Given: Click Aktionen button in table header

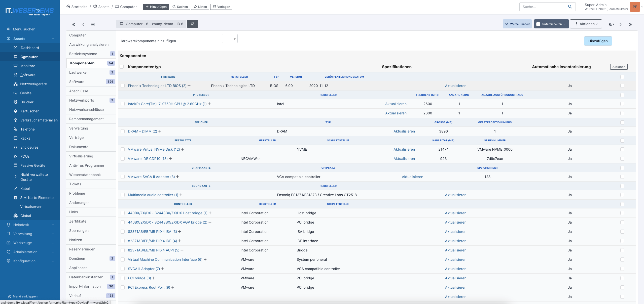Looking at the screenshot, I should tap(619, 67).
